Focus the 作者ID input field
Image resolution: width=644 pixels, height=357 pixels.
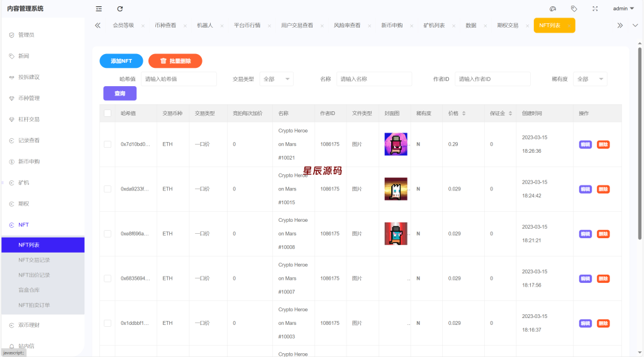coord(492,79)
